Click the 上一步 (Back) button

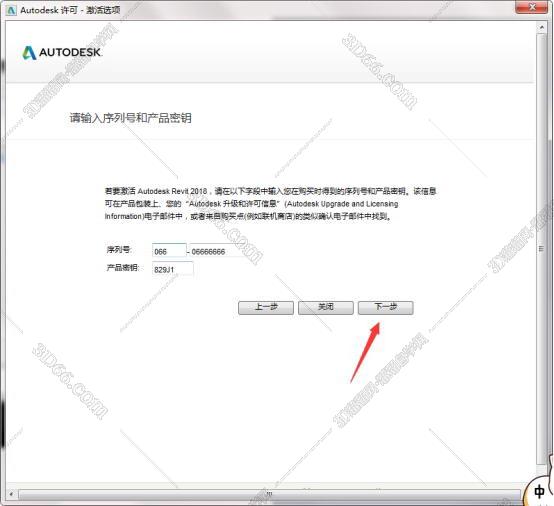(x=266, y=307)
